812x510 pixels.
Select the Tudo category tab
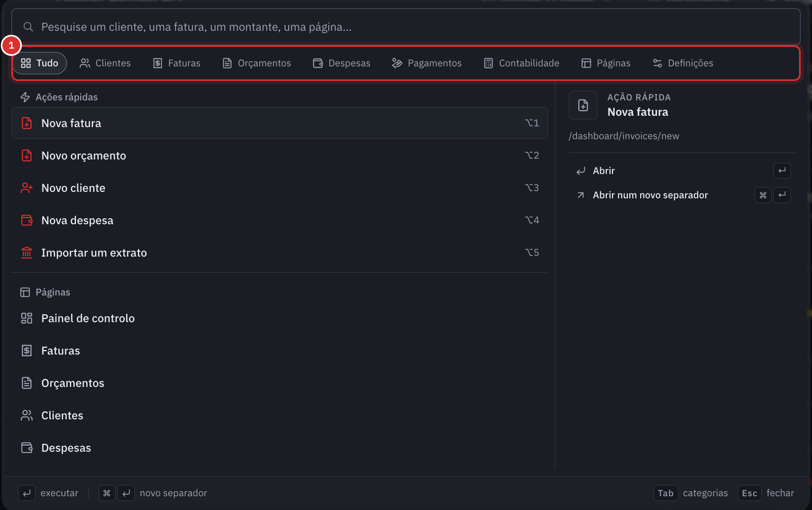pyautogui.click(x=40, y=63)
